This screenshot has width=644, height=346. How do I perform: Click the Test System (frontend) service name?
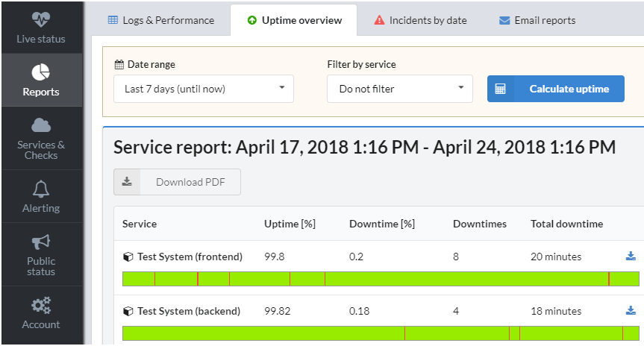pyautogui.click(x=190, y=257)
